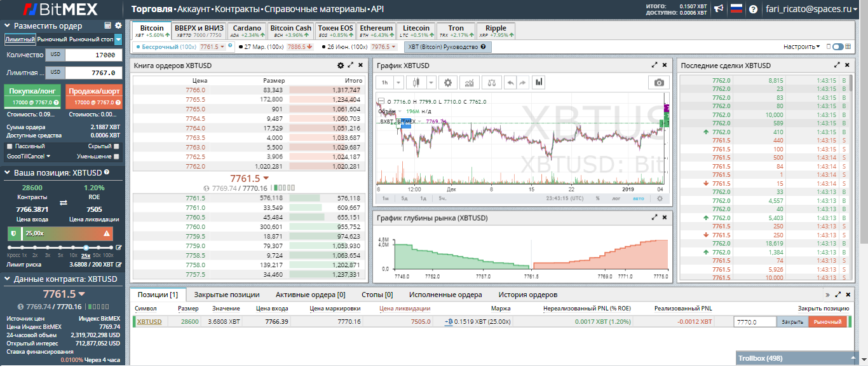Click the Лимитная цена input field
Viewport: 868px width, 369px height.
click(x=92, y=73)
